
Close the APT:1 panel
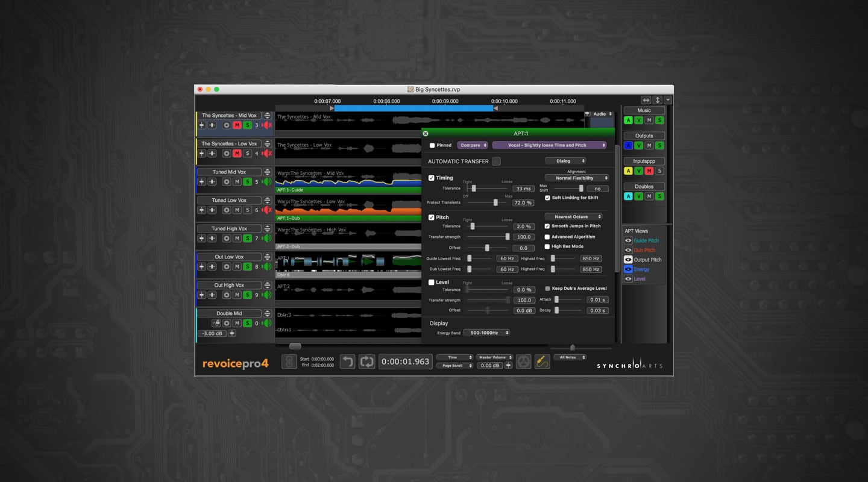pos(426,133)
